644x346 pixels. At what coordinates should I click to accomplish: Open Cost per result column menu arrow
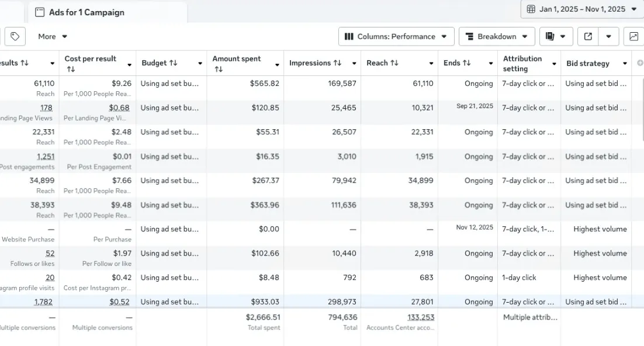[129, 65]
